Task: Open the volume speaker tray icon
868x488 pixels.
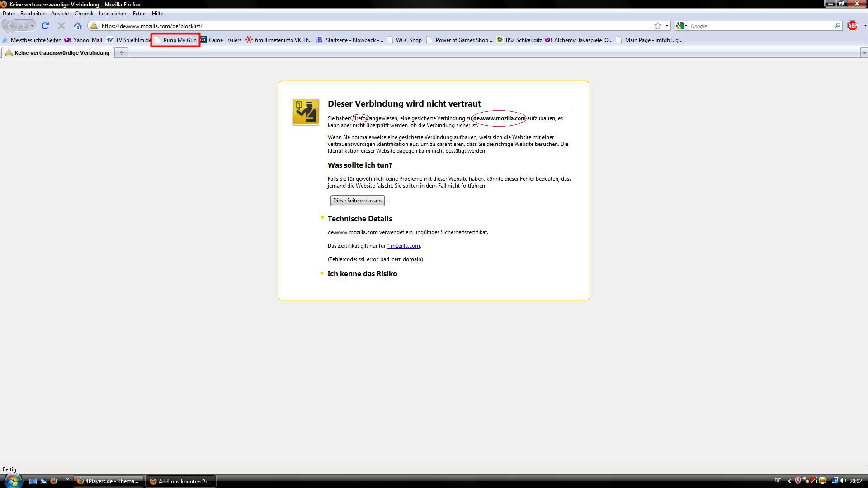Action: 843,481
